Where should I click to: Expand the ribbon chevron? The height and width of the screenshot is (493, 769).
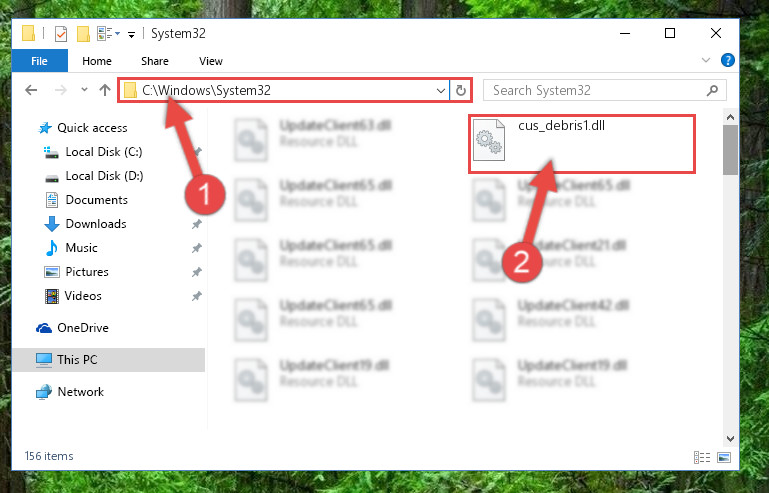click(706, 60)
